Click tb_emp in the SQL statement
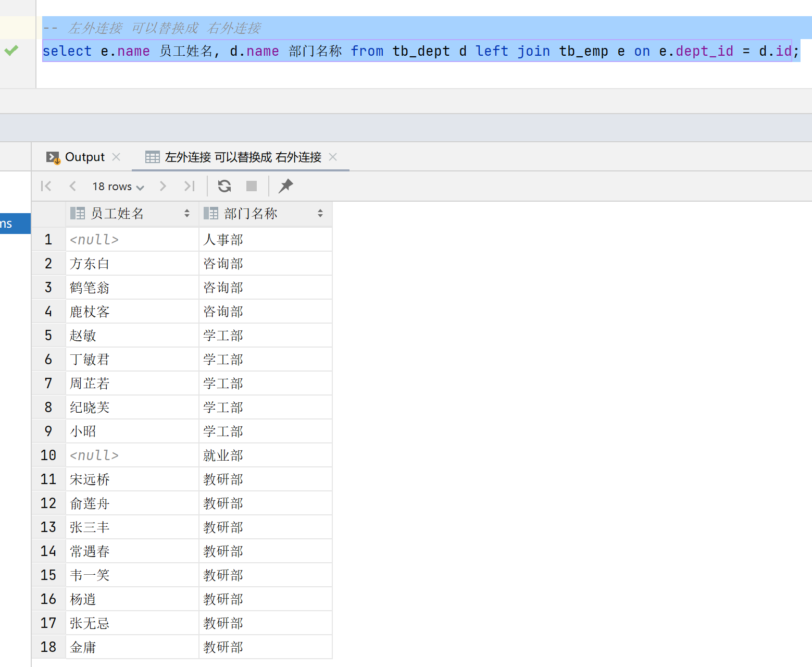The height and width of the screenshot is (667, 812). click(583, 51)
